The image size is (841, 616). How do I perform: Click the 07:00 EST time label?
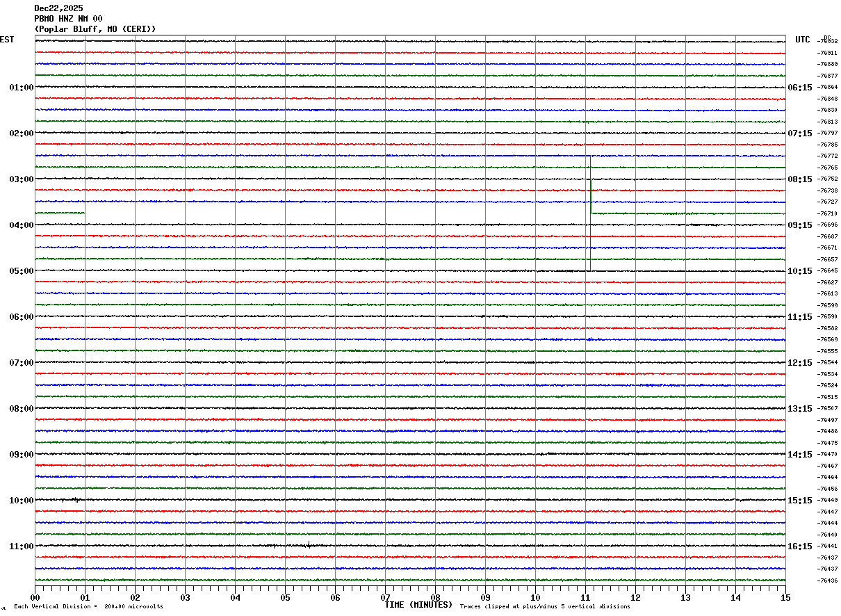(22, 363)
